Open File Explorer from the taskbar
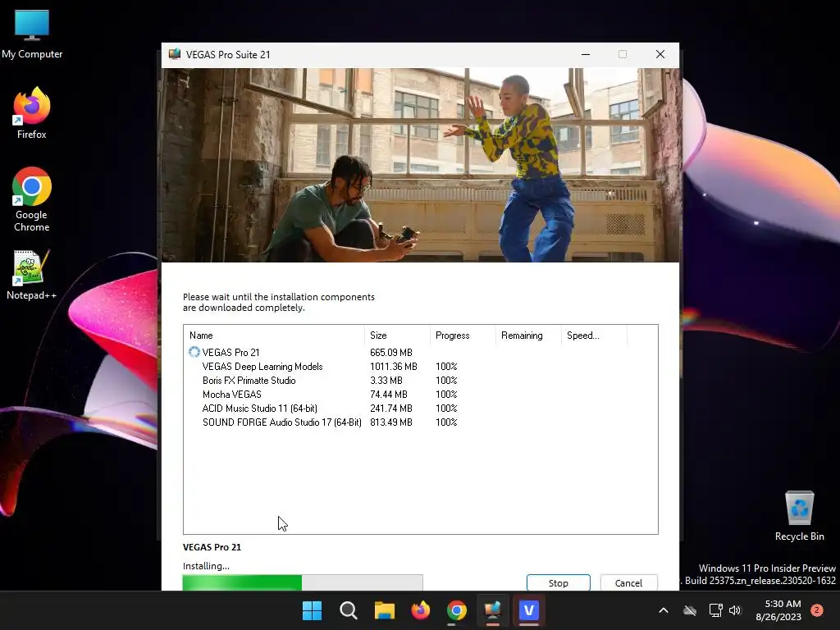Viewport: 840px width, 630px height. tap(385, 610)
